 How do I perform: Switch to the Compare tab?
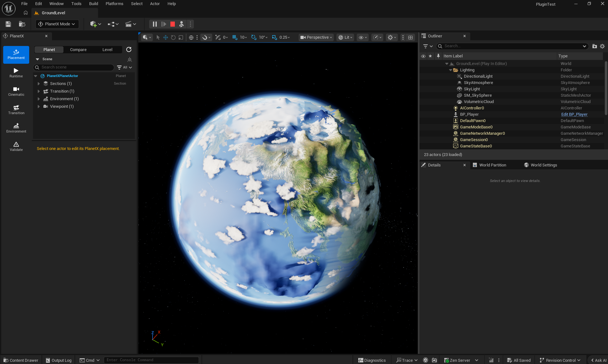pyautogui.click(x=78, y=50)
